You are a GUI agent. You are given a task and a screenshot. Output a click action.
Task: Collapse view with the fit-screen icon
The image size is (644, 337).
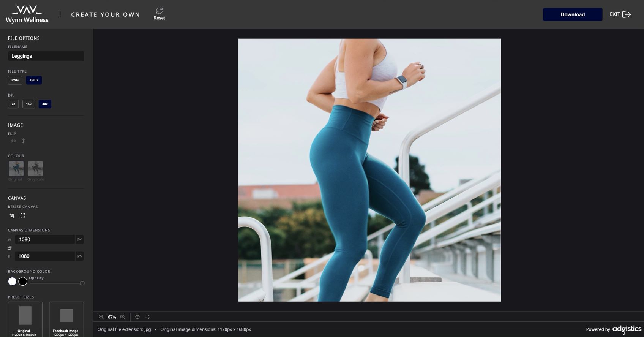[148, 317]
